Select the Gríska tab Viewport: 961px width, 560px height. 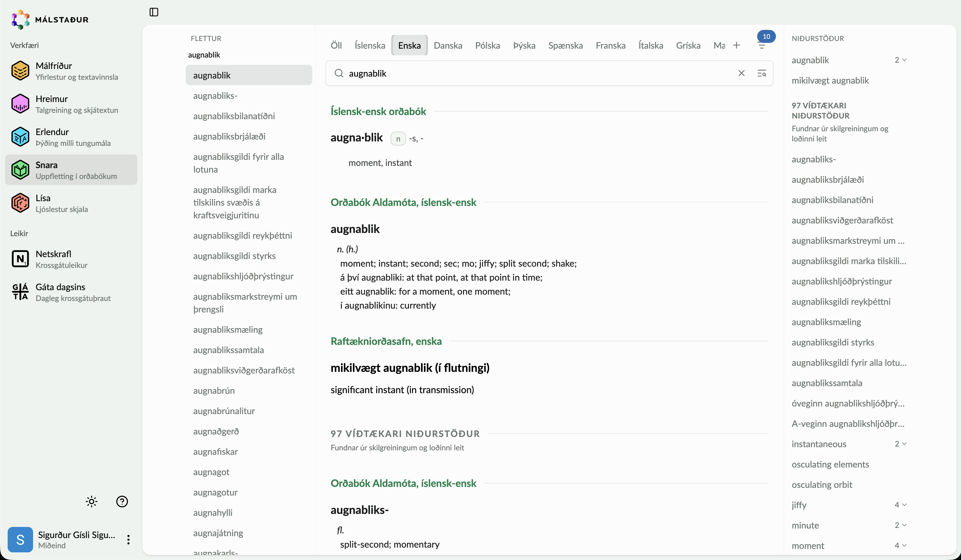point(688,45)
